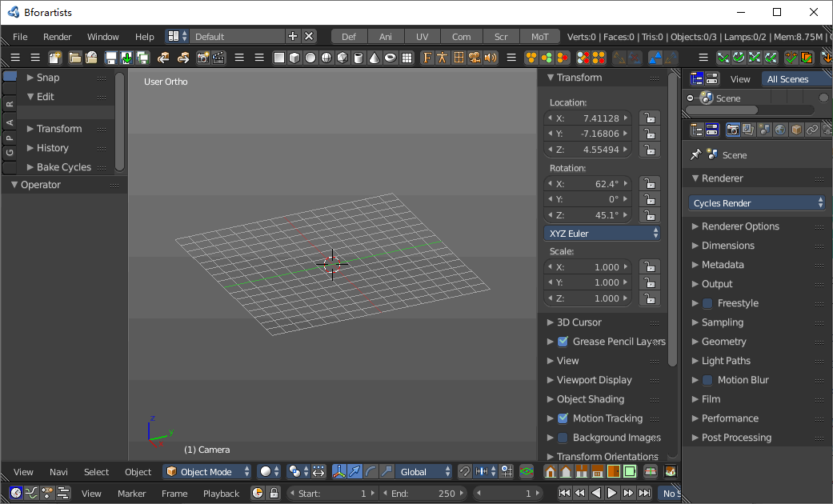Add a Cone primitive from the toolbar

[x=374, y=58]
